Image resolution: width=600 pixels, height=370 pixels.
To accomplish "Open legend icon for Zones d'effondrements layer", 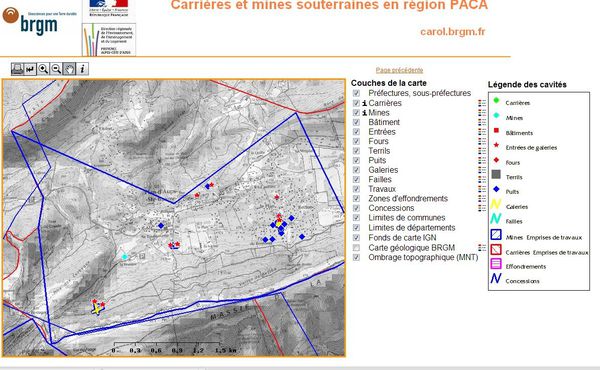I will (x=482, y=199).
